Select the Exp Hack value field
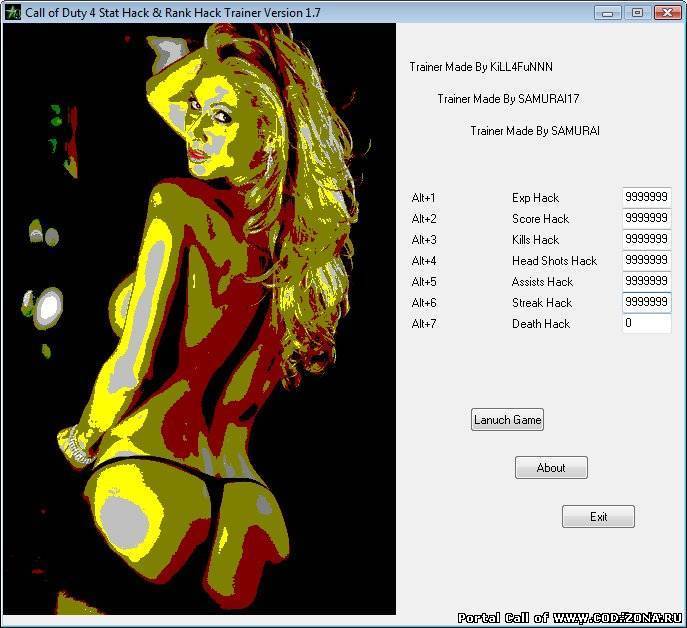This screenshot has height=628, width=687. coord(647,197)
